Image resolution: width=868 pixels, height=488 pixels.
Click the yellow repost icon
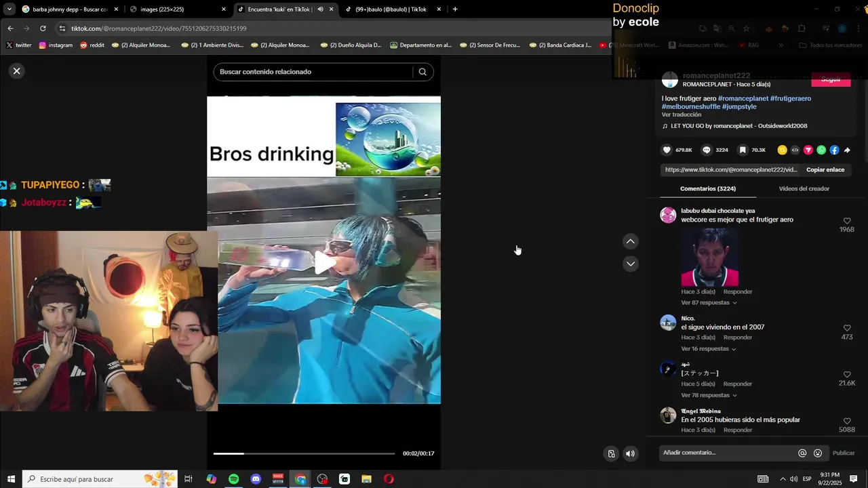point(782,150)
